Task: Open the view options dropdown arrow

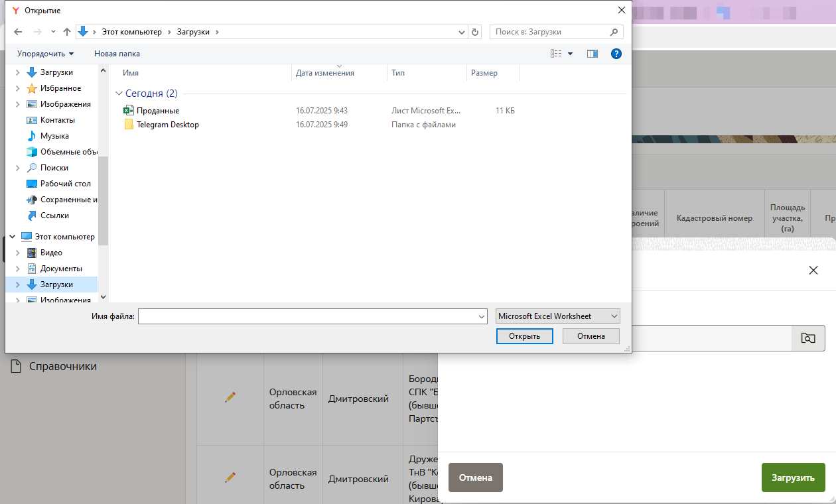Action: [x=571, y=54]
